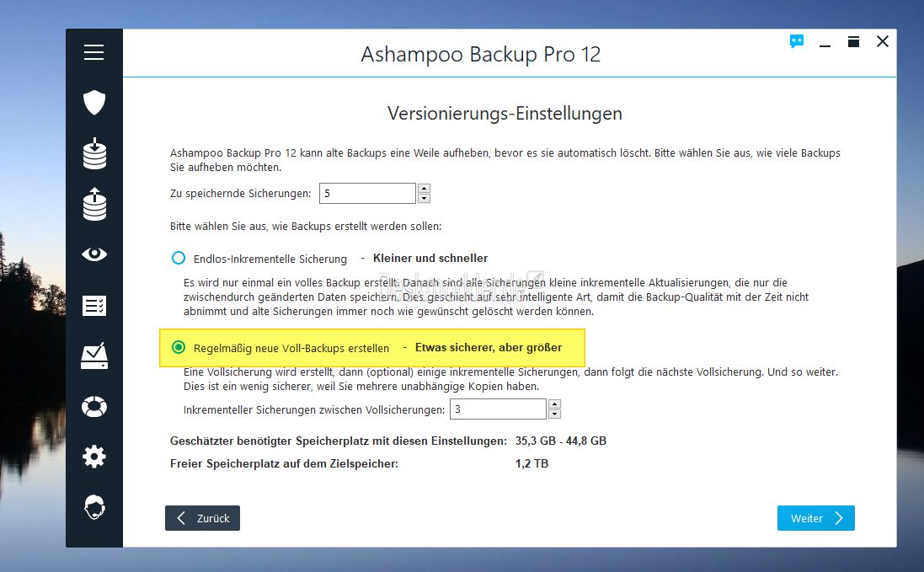Decrease incremental backups between full backups
924x572 pixels.
pos(554,414)
